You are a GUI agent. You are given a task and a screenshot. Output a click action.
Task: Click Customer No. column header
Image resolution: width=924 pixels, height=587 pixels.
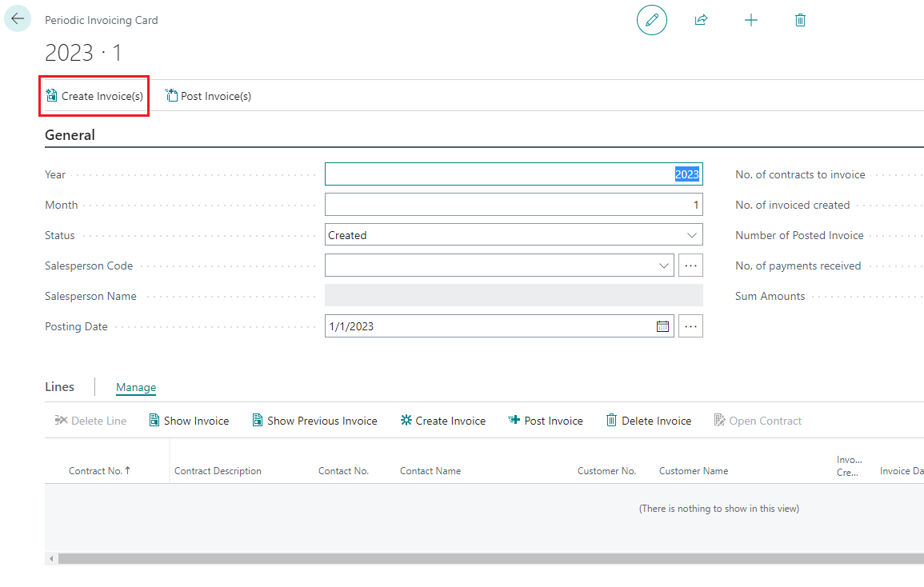click(x=607, y=471)
